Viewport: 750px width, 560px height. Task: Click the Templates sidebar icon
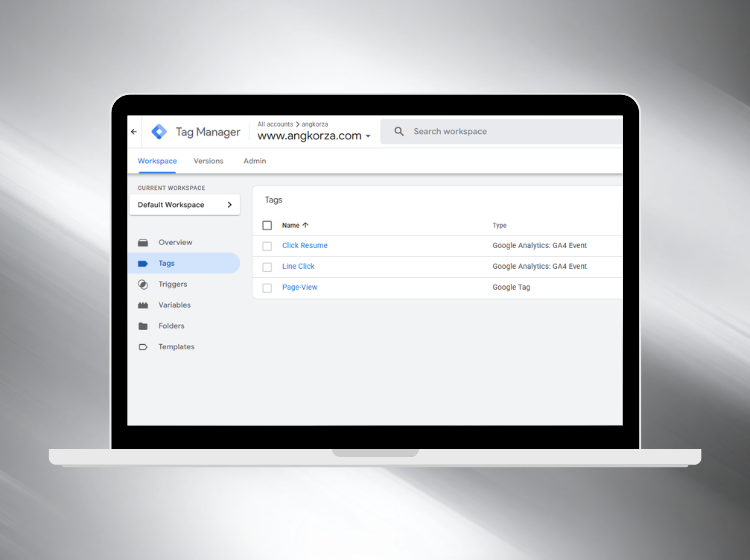pyautogui.click(x=143, y=347)
